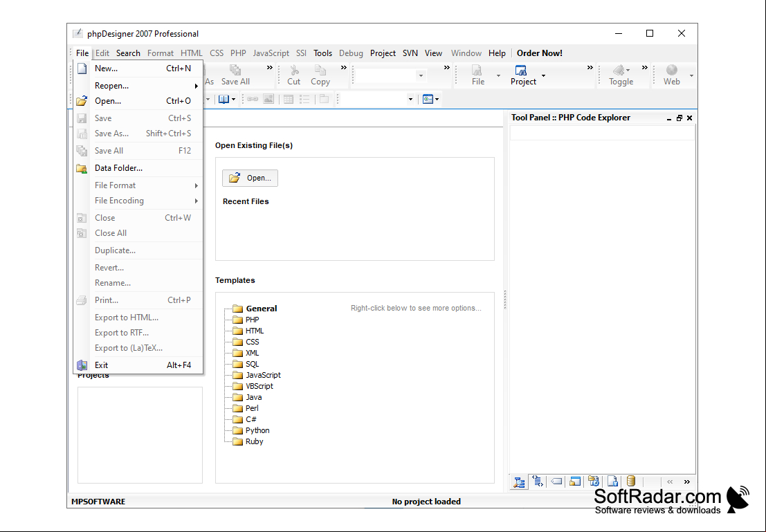
Task: Restore the Tool Panel with its float icon
Action: [679, 118]
